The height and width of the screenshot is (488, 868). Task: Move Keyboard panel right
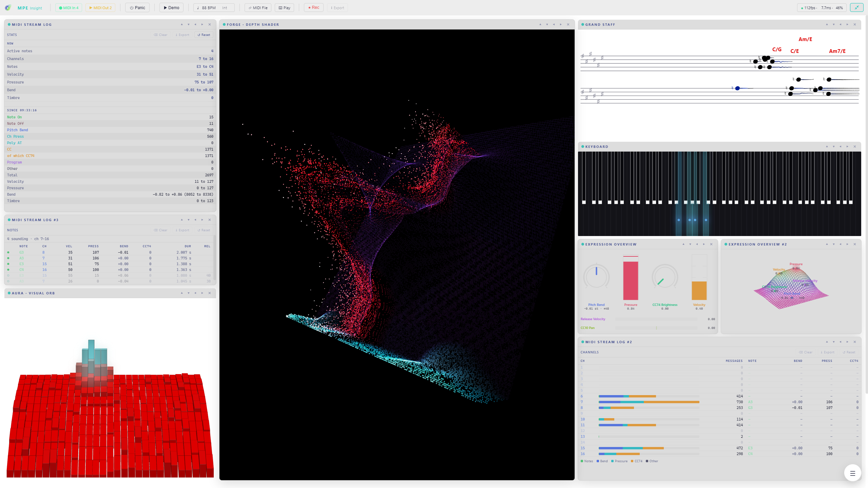pyautogui.click(x=847, y=147)
